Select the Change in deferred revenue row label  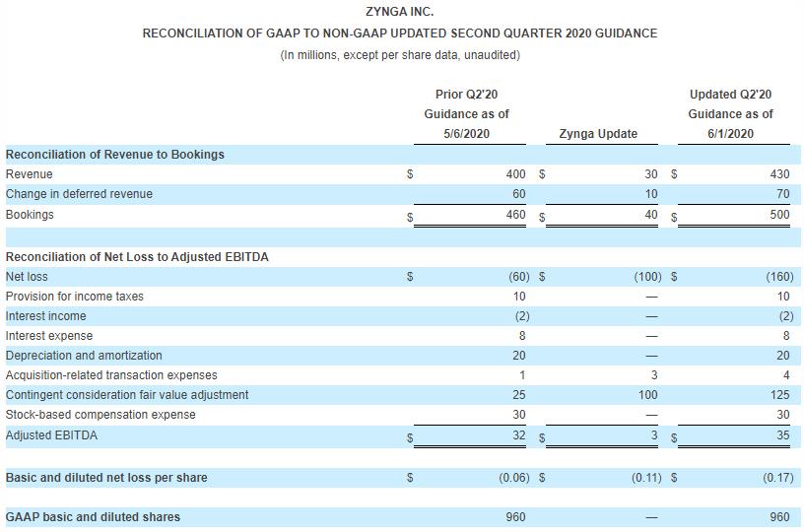point(79,194)
